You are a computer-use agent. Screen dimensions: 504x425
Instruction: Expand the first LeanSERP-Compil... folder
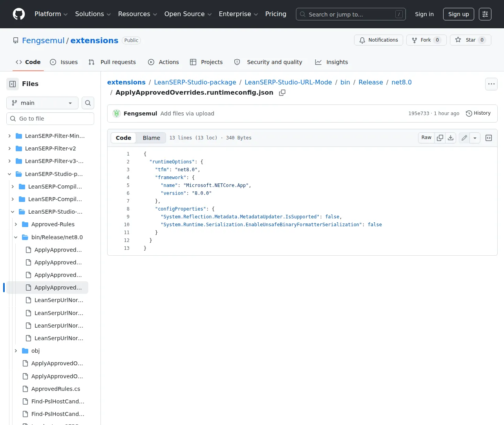13,187
